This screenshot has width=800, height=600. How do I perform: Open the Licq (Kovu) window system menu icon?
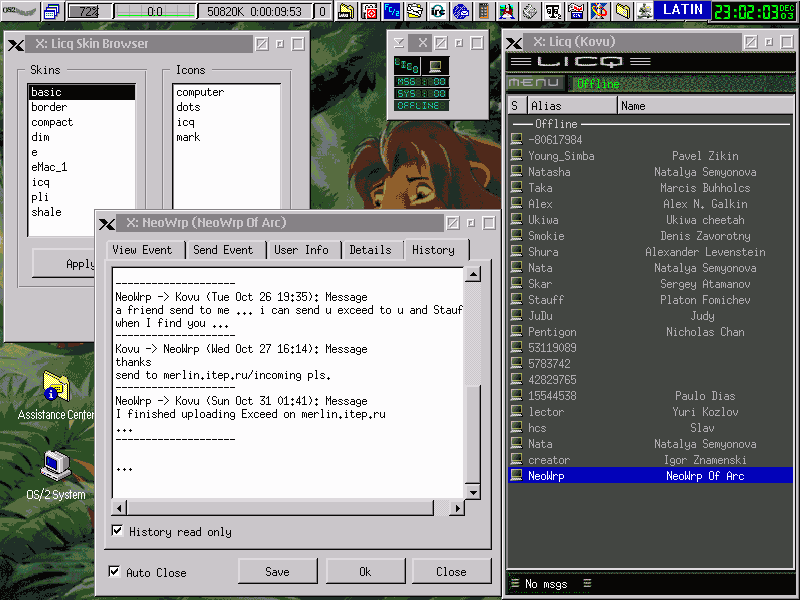tap(514, 43)
